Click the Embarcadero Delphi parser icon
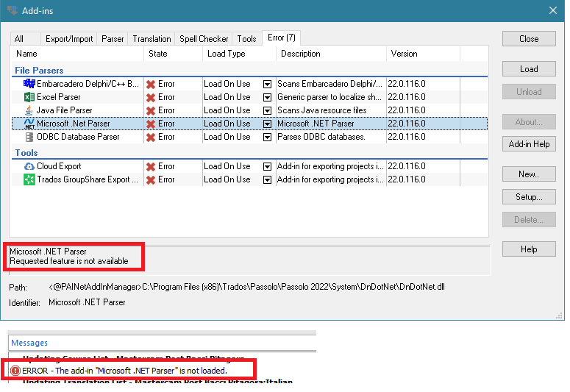Viewport: 570px width, 392px height. pos(29,84)
